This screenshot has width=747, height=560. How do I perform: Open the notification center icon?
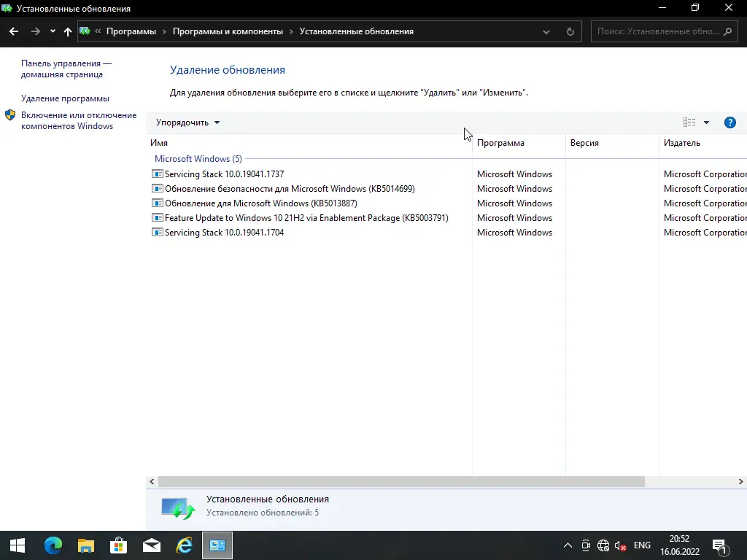(720, 545)
